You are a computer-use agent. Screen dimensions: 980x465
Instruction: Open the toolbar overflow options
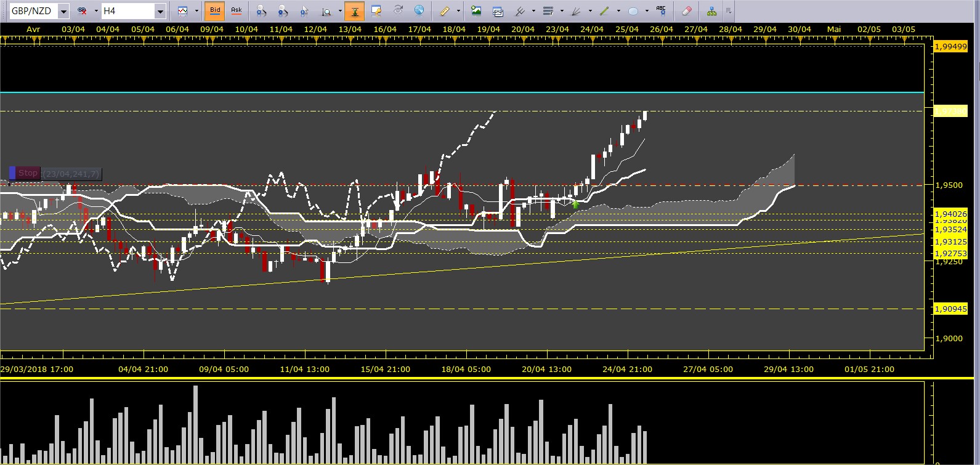pyautogui.click(x=729, y=10)
